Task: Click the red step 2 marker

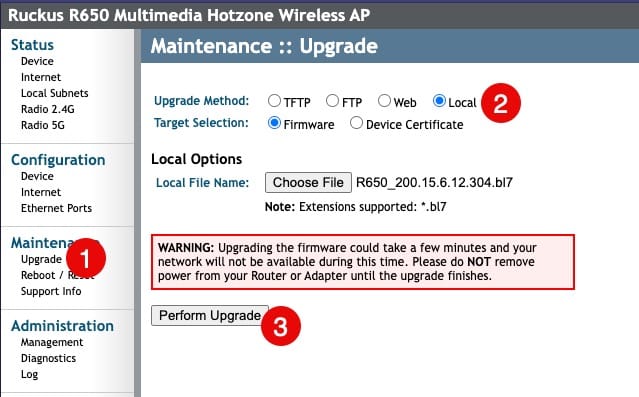Action: click(501, 103)
